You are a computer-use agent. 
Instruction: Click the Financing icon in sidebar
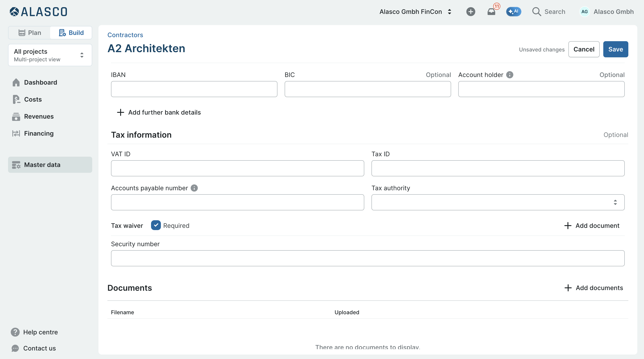[16, 133]
